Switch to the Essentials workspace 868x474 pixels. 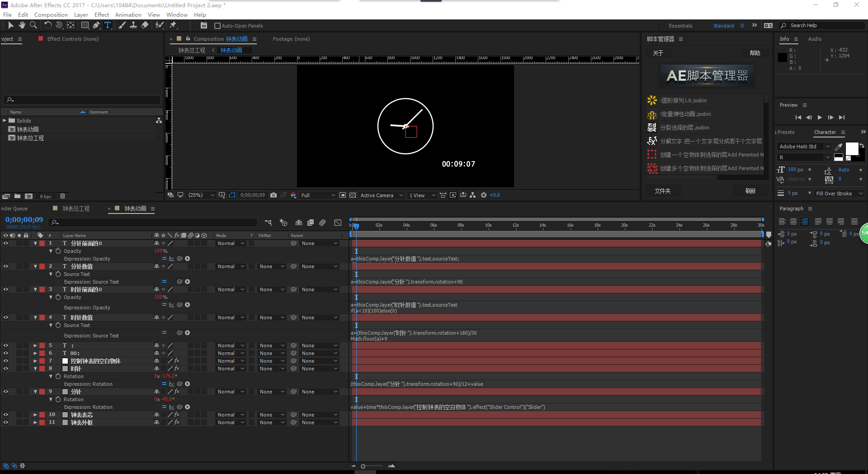tap(680, 26)
